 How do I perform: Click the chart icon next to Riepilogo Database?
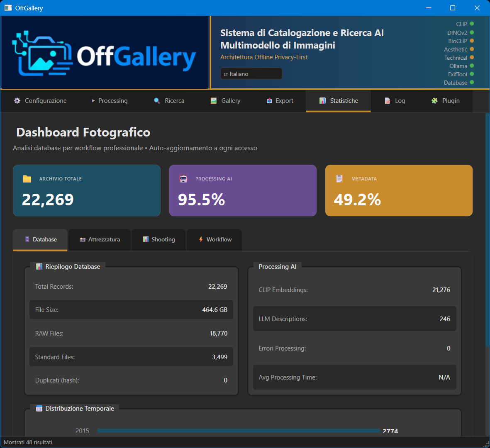(39, 266)
